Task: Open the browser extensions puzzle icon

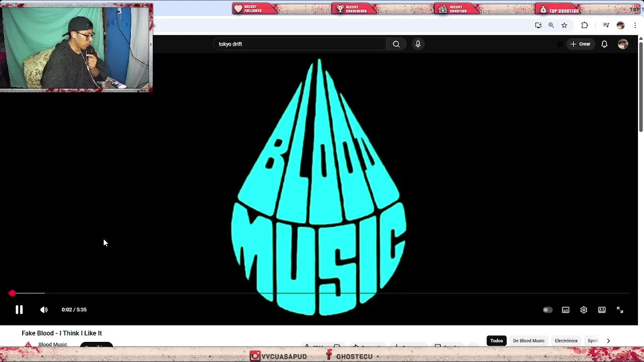Action: pyautogui.click(x=585, y=25)
